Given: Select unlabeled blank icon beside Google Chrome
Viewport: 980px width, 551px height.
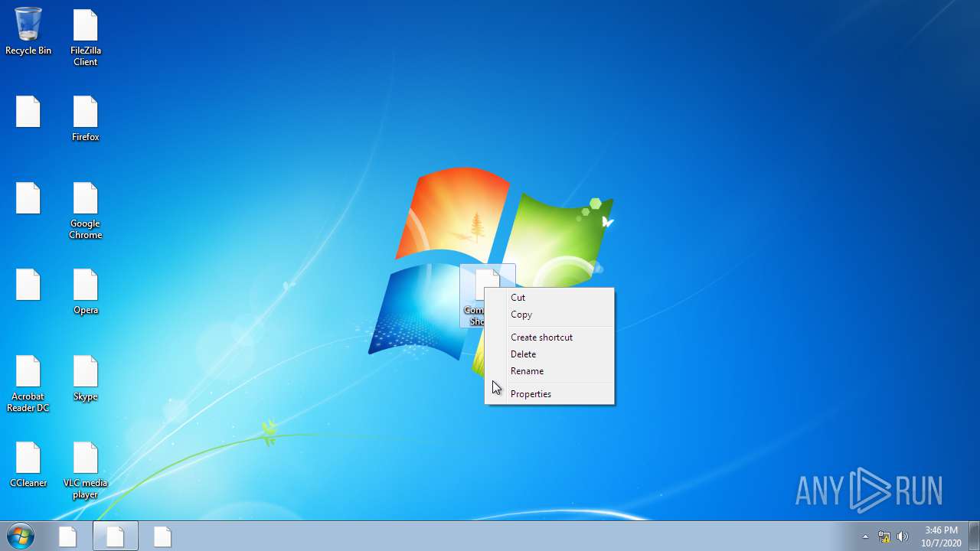Looking at the screenshot, I should pyautogui.click(x=28, y=198).
